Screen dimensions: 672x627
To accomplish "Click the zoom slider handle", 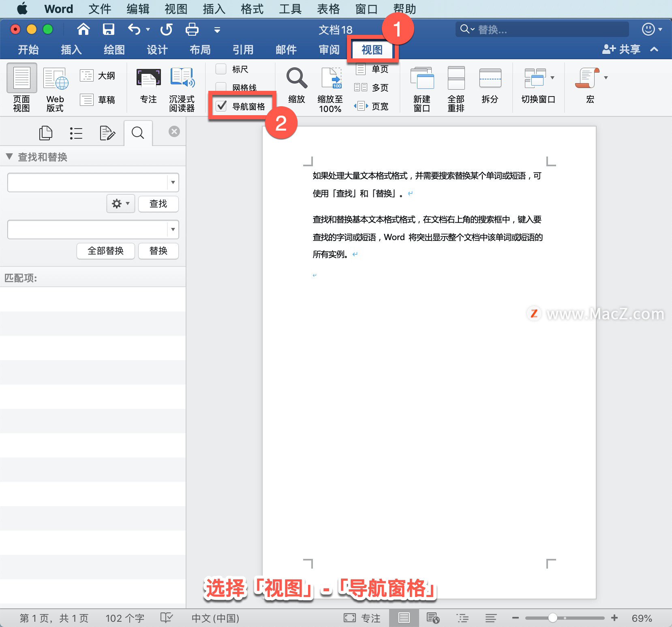I will 552,618.
